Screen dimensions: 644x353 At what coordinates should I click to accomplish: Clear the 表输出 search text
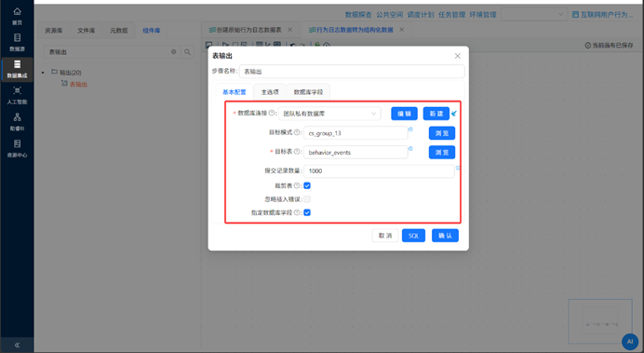click(174, 52)
